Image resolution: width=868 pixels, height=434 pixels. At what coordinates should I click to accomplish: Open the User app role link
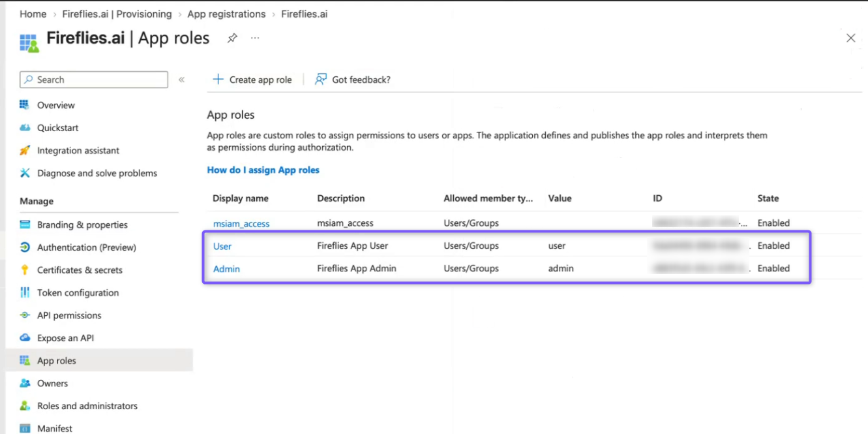[222, 246]
